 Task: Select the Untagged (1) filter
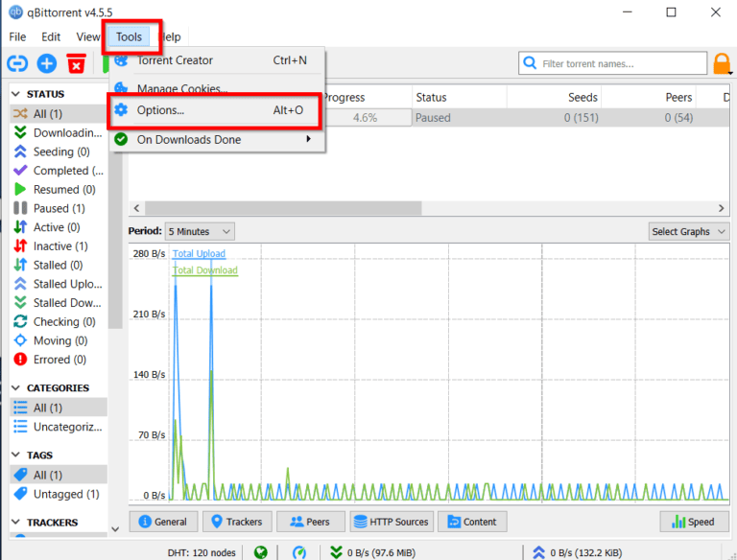(x=59, y=494)
